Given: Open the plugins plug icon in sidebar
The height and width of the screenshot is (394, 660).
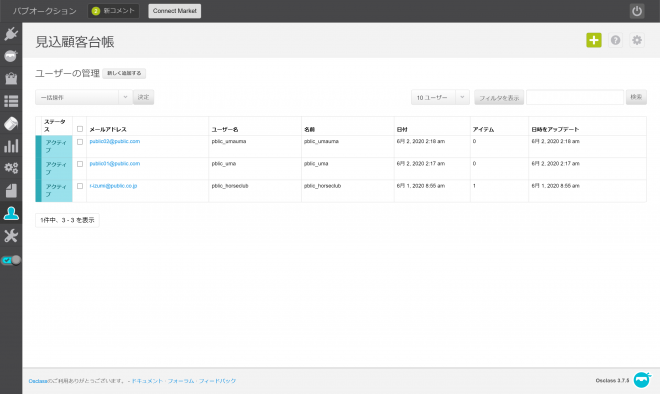Looking at the screenshot, I should tap(11, 33).
